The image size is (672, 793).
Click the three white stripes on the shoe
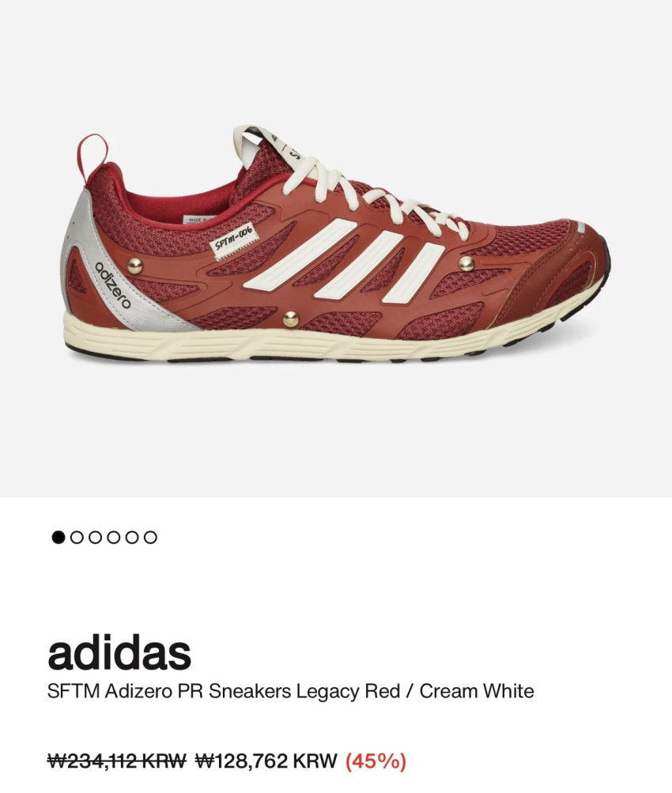click(344, 262)
